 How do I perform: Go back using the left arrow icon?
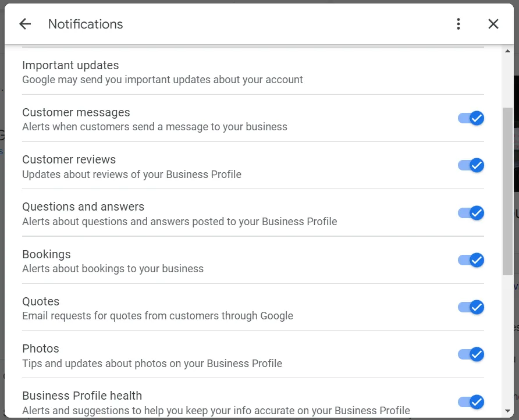[25, 24]
